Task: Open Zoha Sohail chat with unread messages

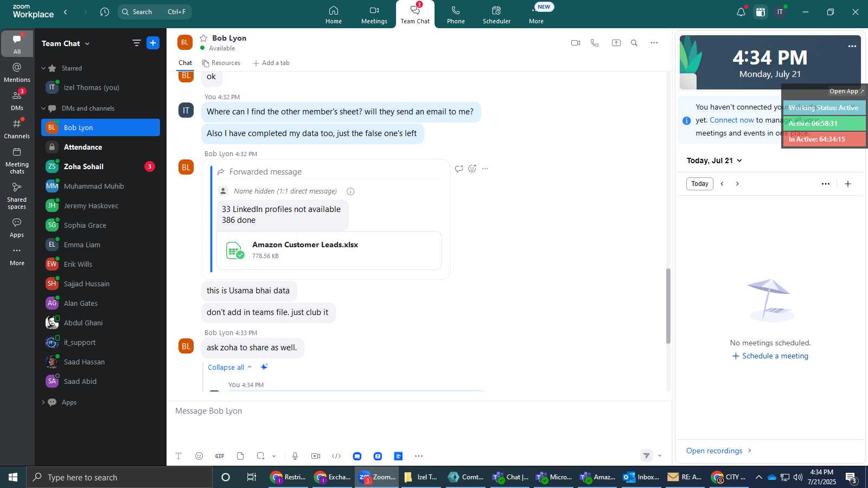Action: click(100, 166)
